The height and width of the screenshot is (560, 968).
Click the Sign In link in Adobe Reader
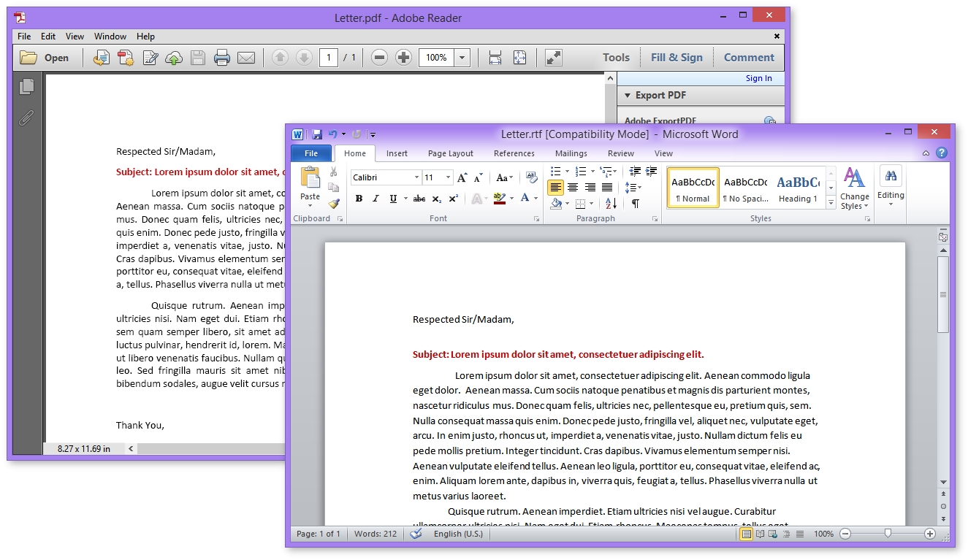[x=758, y=78]
